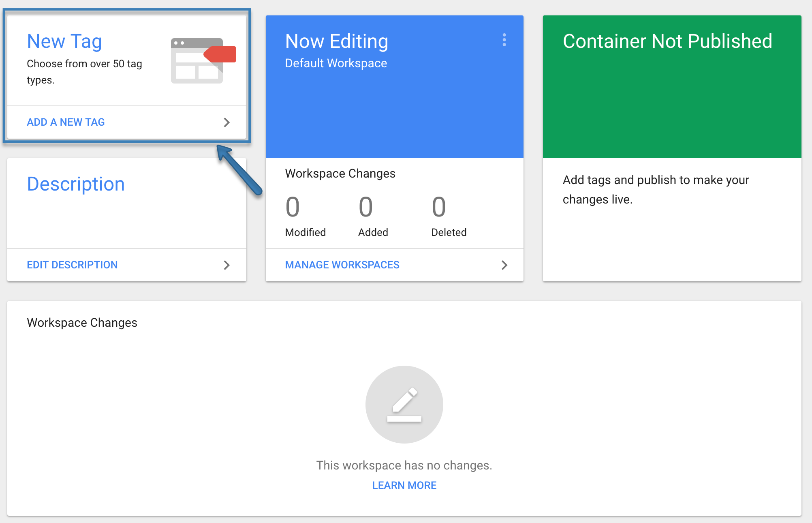
Task: Click the Description card heading
Action: point(76,184)
